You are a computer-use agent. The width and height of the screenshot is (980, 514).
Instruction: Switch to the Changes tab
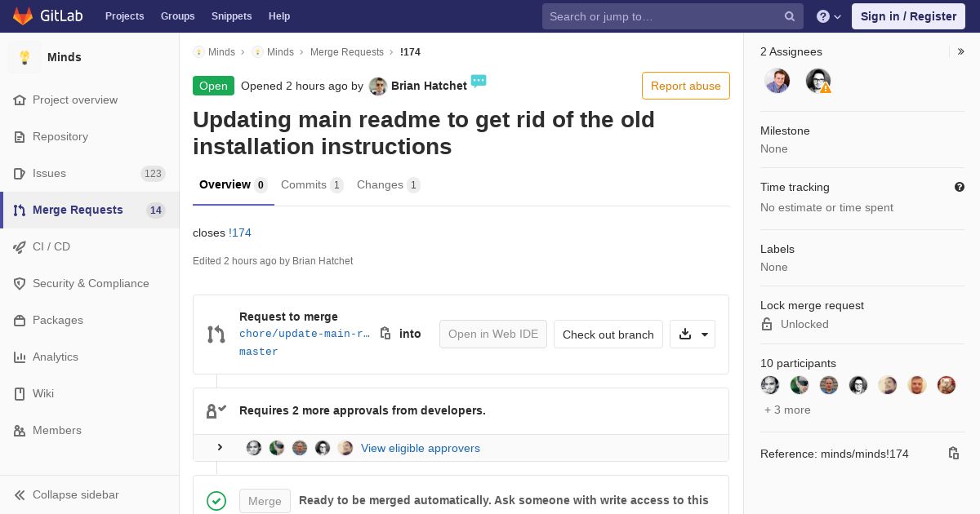point(389,185)
